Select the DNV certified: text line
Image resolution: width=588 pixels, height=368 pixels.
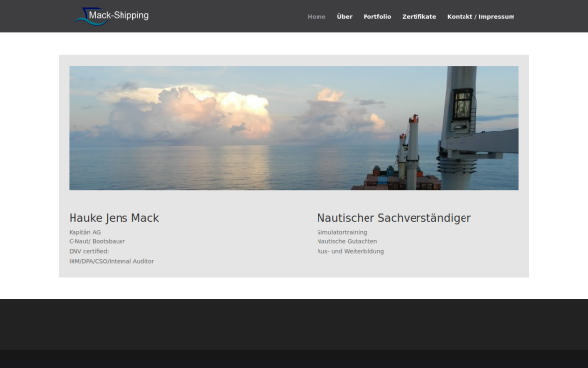pos(89,251)
